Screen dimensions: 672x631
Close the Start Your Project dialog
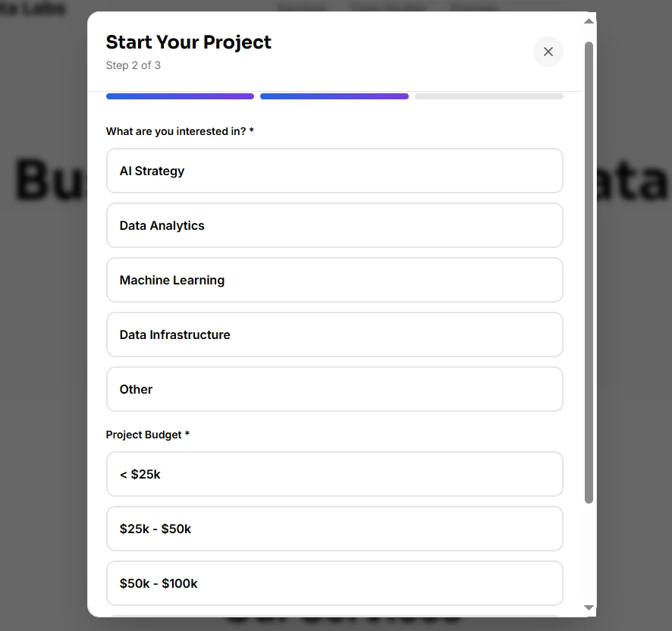[548, 52]
